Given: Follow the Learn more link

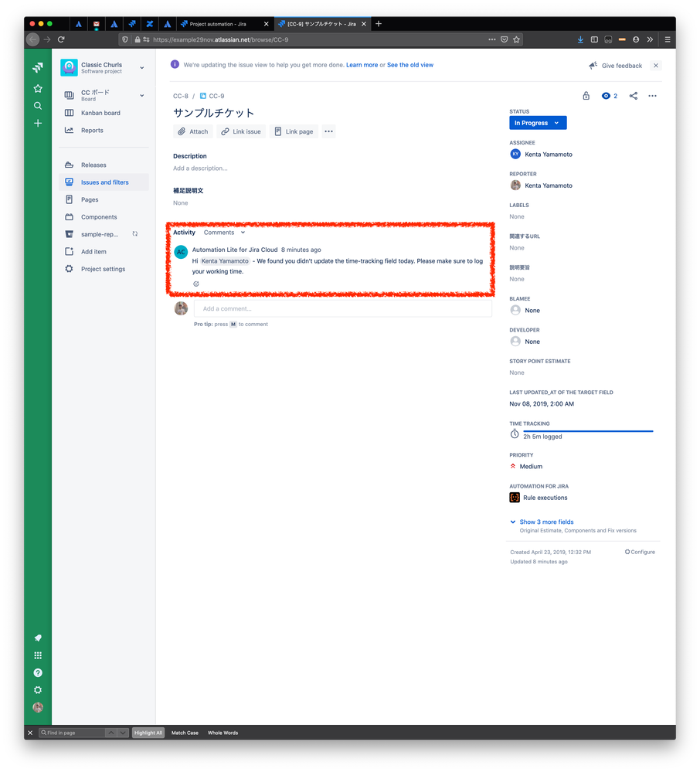Looking at the screenshot, I should point(362,65).
